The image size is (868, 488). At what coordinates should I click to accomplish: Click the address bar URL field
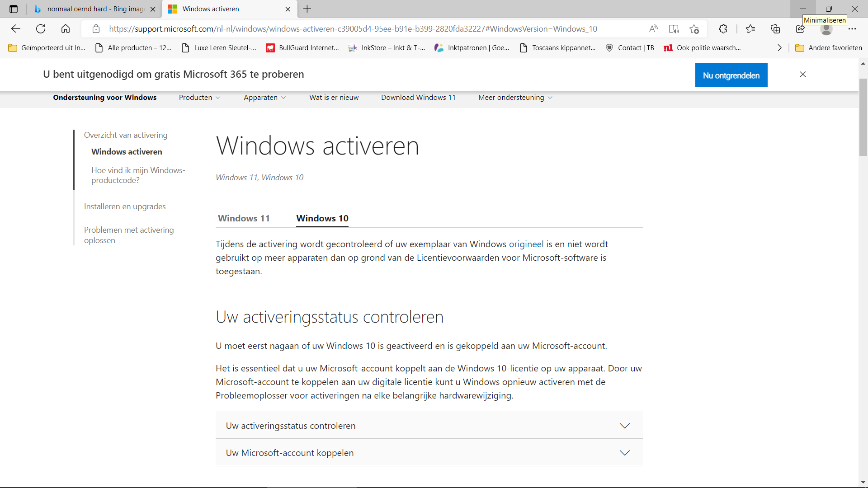353,29
